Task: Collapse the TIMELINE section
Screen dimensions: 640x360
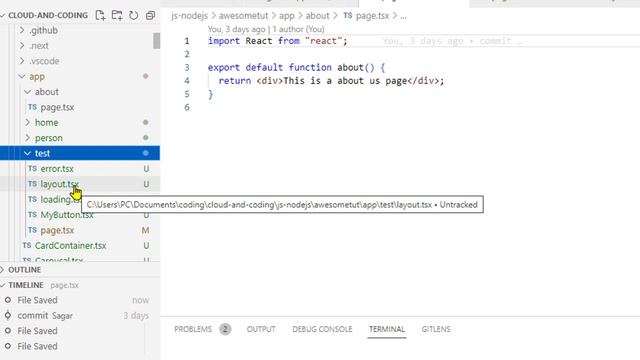Action: pyautogui.click(x=26, y=285)
